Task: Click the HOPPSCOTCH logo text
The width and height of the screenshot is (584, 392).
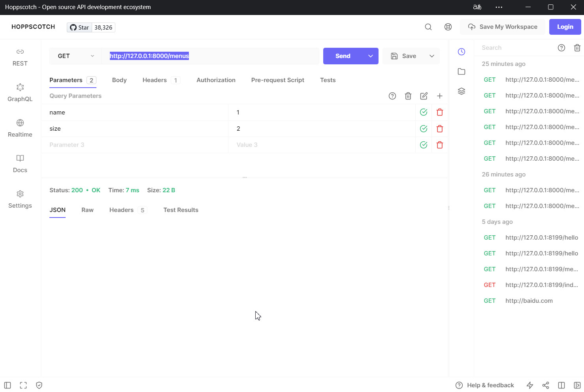Action: tap(33, 27)
